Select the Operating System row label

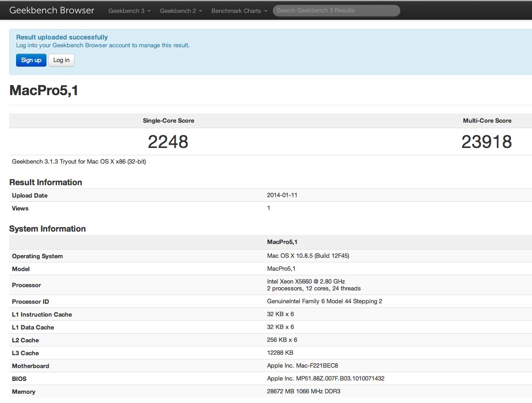[37, 256]
